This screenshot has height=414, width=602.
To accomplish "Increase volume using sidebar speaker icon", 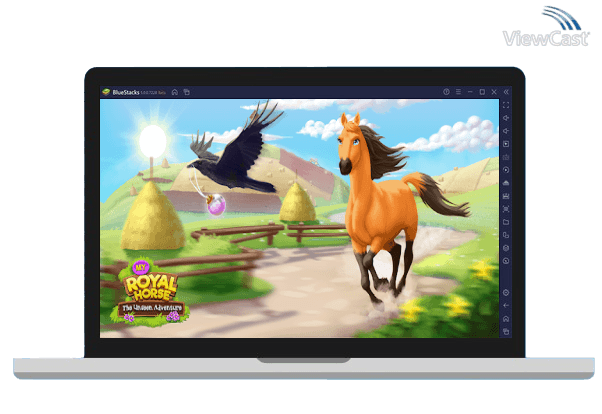I will pos(506,118).
